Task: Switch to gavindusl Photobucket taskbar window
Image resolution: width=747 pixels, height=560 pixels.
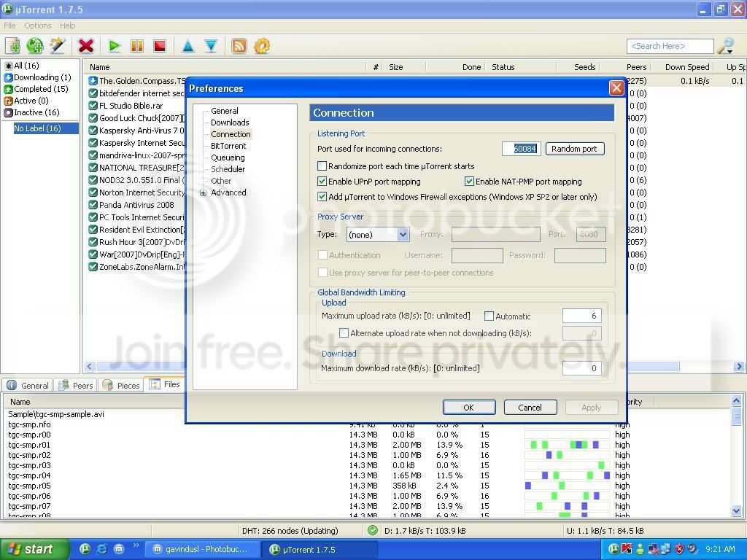Action: point(201,550)
